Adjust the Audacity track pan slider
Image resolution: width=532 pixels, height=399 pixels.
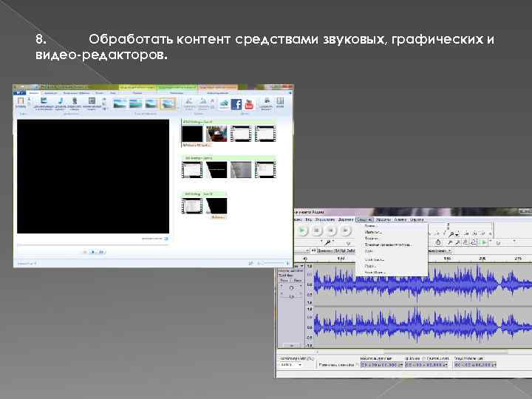click(291, 296)
